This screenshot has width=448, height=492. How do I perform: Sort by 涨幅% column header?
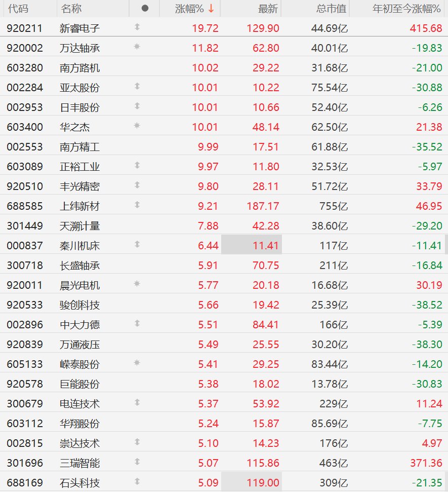pos(190,9)
